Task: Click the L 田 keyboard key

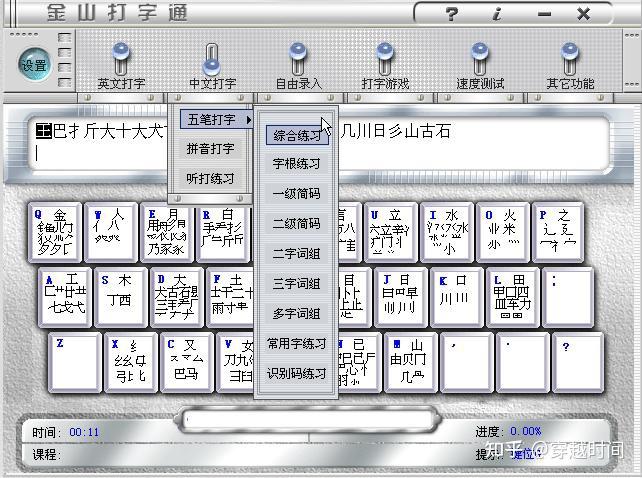Action: pyautogui.click(x=513, y=297)
